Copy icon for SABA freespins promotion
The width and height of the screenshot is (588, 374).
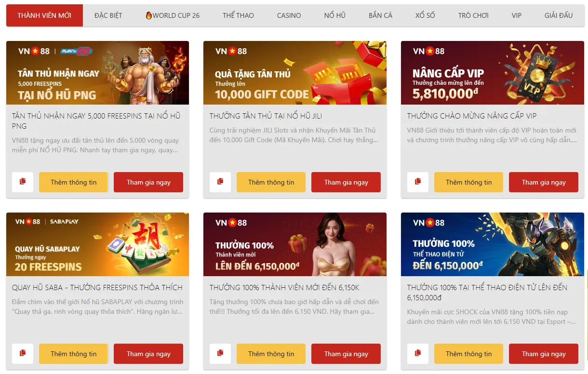[x=23, y=354]
